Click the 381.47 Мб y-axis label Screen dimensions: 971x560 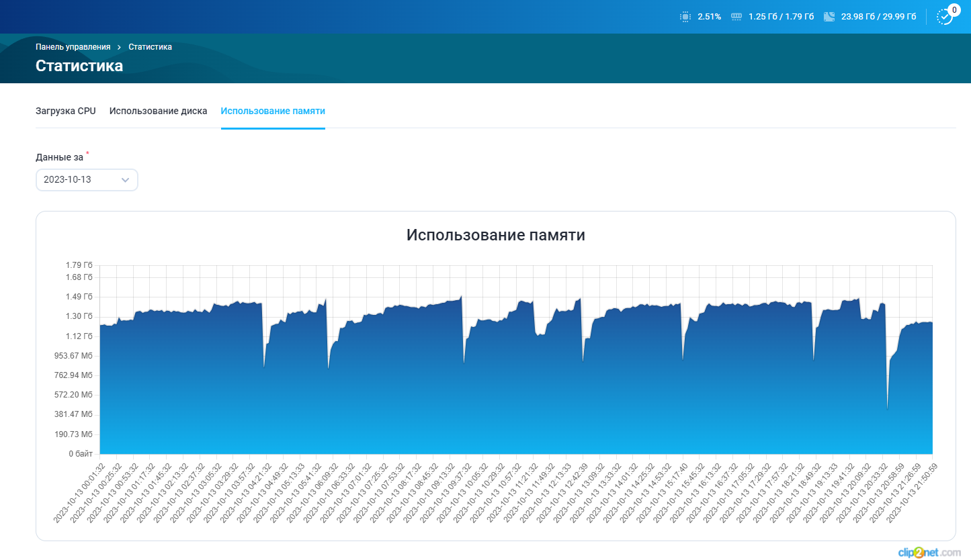(74, 414)
